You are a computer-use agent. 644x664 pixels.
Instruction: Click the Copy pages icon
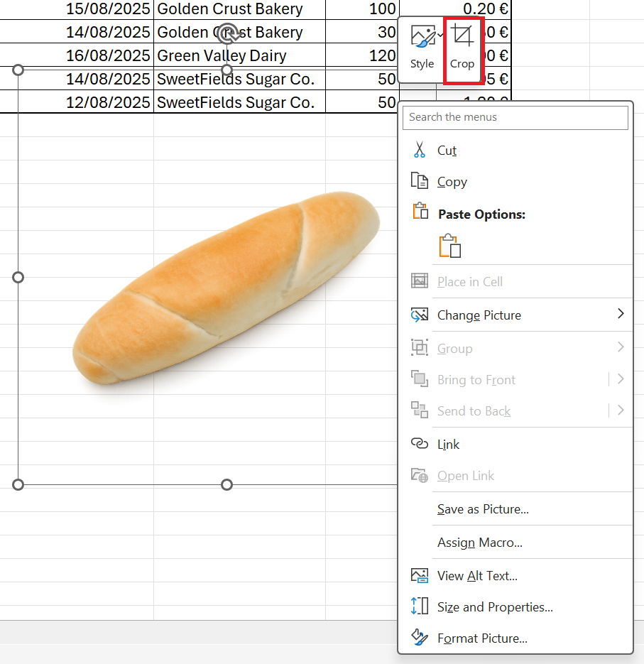pyautogui.click(x=419, y=181)
